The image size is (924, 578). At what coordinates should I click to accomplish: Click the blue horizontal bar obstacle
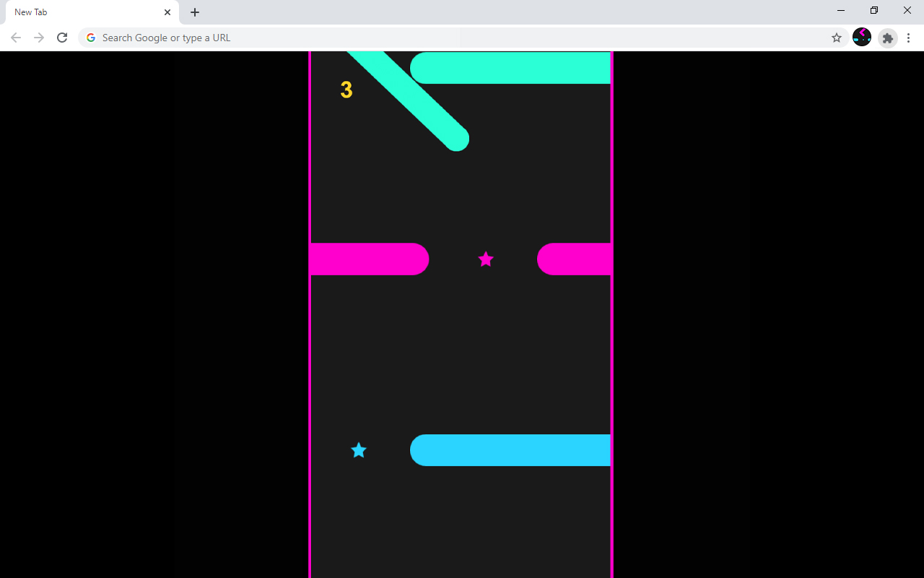click(x=510, y=450)
